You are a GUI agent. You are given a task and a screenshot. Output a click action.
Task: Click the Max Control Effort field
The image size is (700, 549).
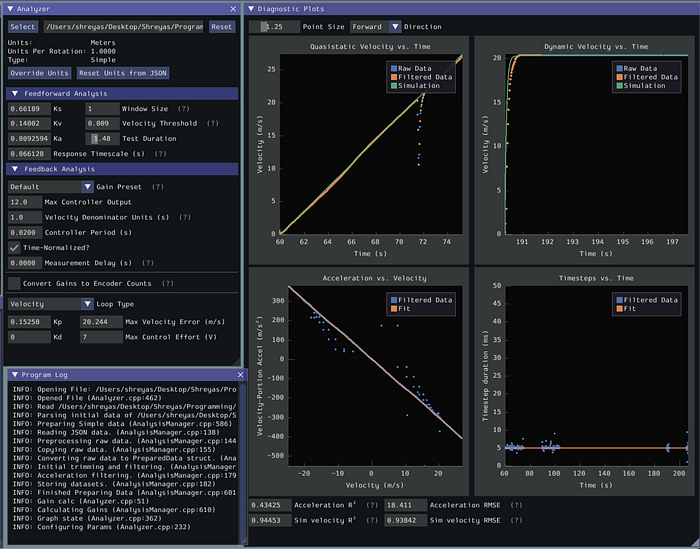pyautogui.click(x=101, y=337)
